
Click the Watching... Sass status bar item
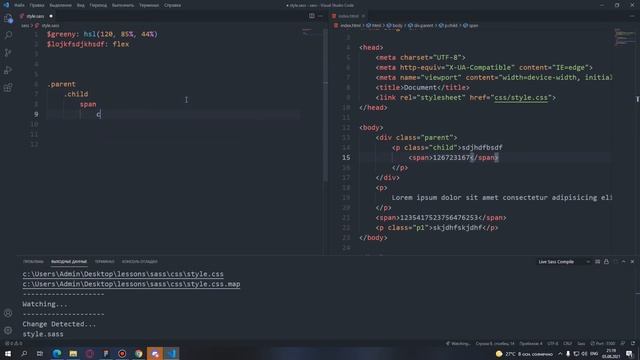(x=458, y=344)
